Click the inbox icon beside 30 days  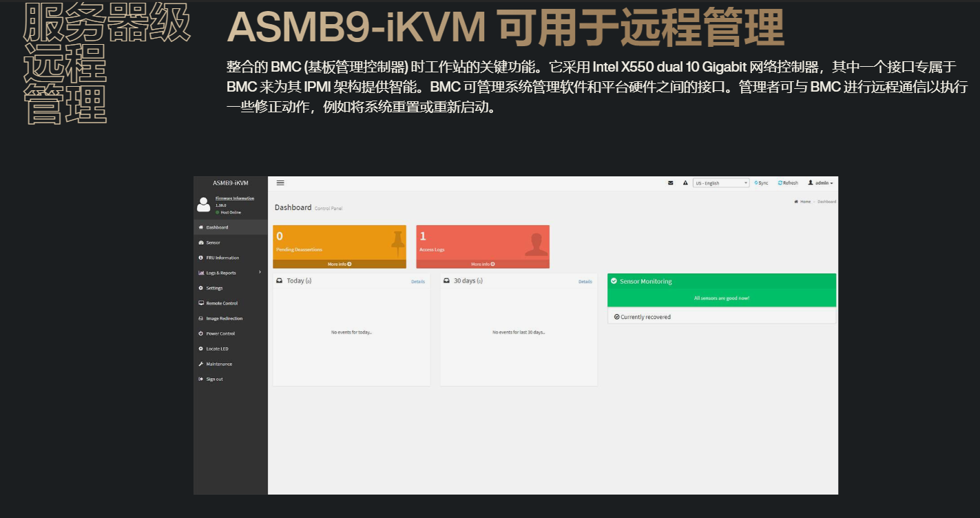tap(447, 281)
